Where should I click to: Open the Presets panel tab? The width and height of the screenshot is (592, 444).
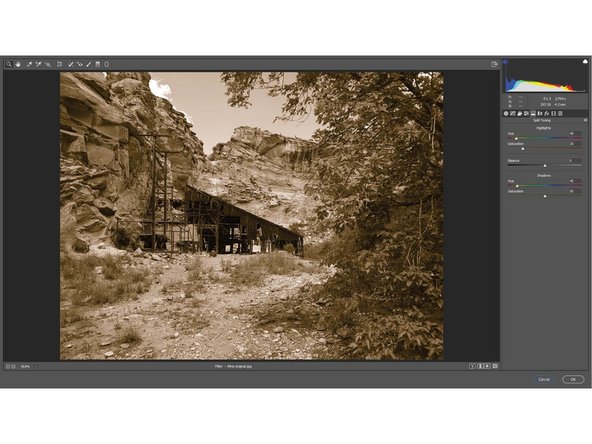pyautogui.click(x=560, y=113)
